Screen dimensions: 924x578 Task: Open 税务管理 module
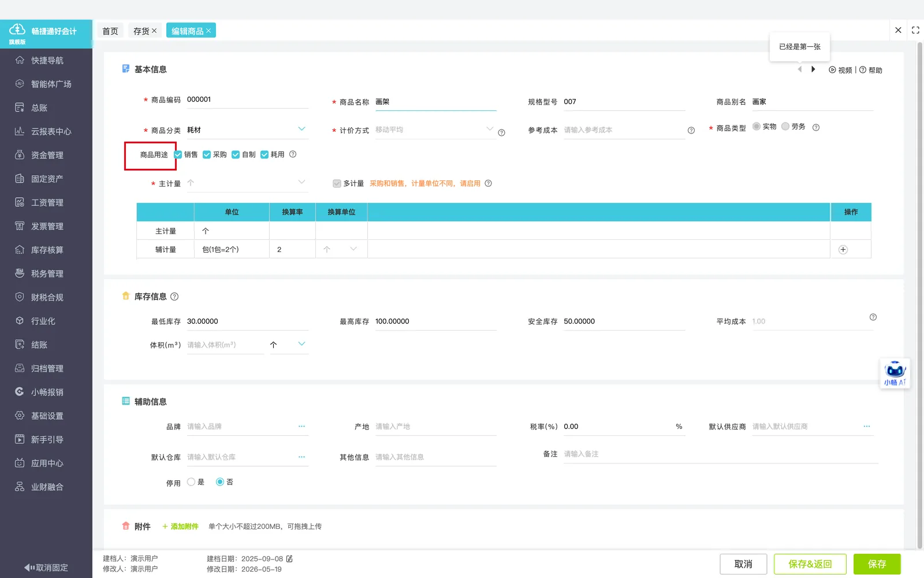click(46, 273)
